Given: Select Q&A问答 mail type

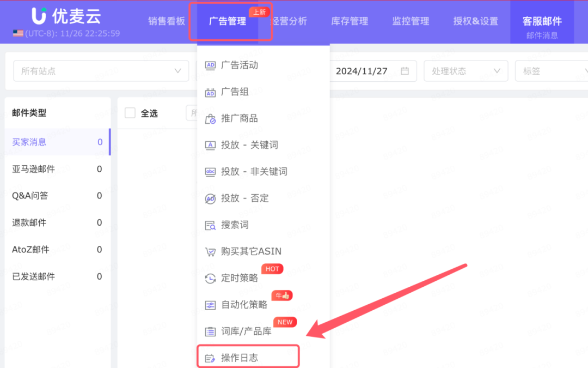Looking at the screenshot, I should [57, 196].
